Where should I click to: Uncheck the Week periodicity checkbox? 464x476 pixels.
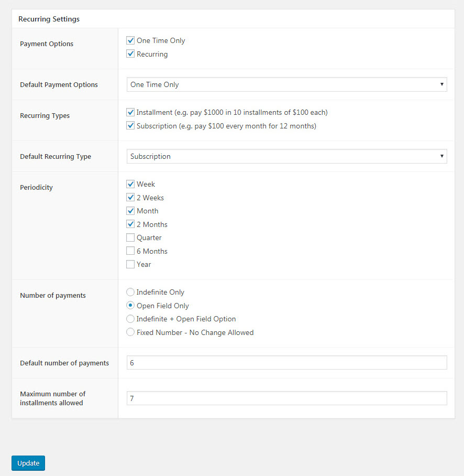[x=130, y=184]
